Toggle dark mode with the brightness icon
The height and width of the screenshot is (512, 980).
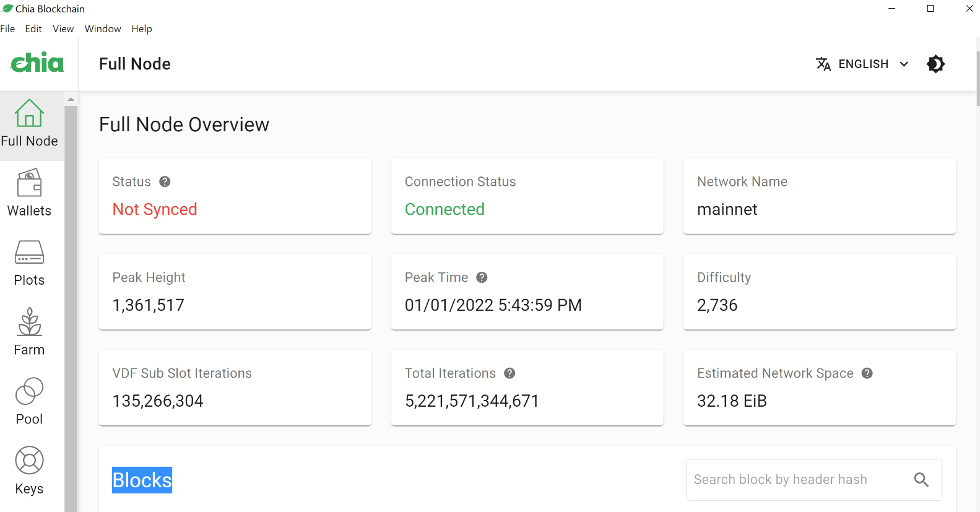click(x=935, y=64)
